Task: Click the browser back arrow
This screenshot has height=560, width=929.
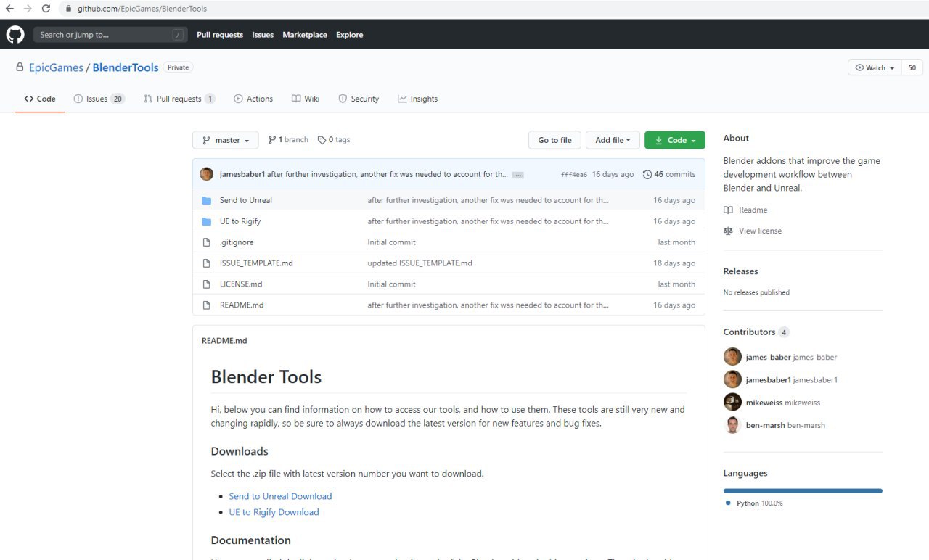Action: pos(9,9)
